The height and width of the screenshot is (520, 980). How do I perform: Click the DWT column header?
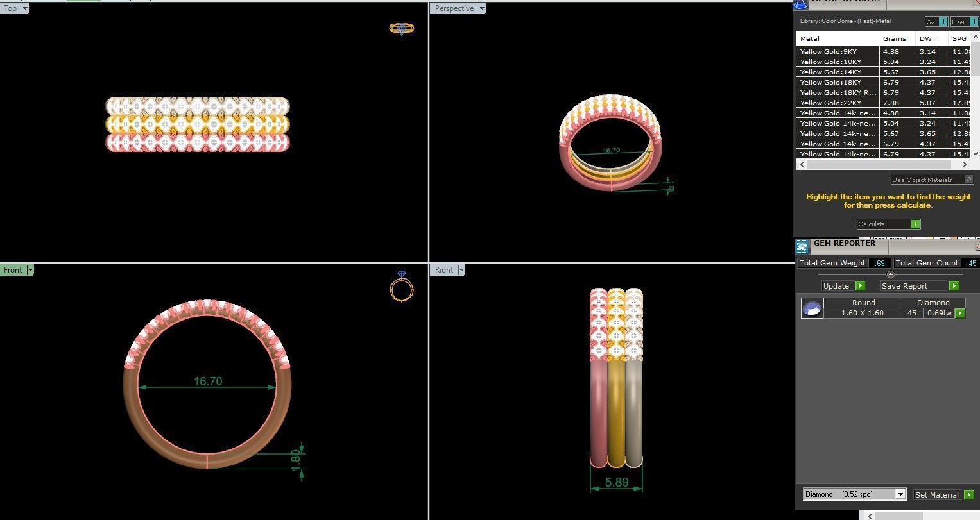[x=933, y=38]
